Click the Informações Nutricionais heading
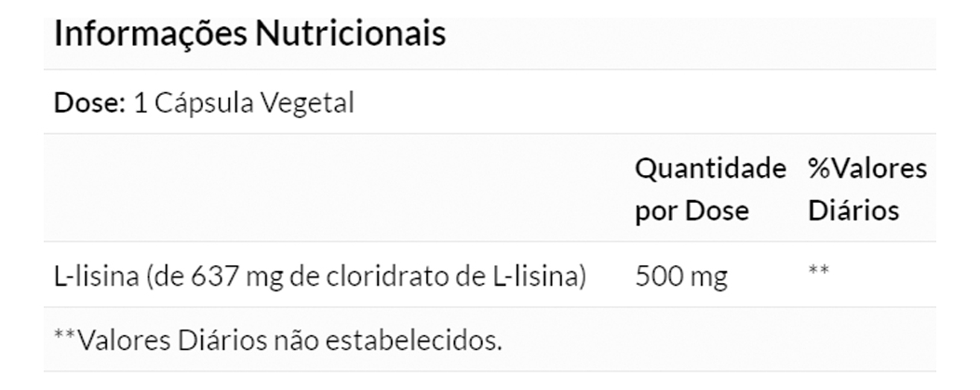This screenshot has width=980, height=390. [250, 34]
